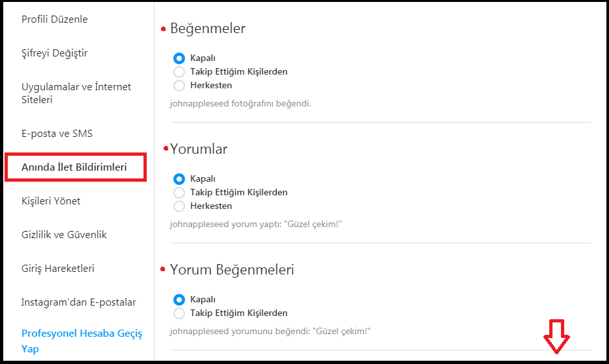The width and height of the screenshot is (609, 364).
Task: Go to Şifreyi Değiştir section
Action: [55, 53]
